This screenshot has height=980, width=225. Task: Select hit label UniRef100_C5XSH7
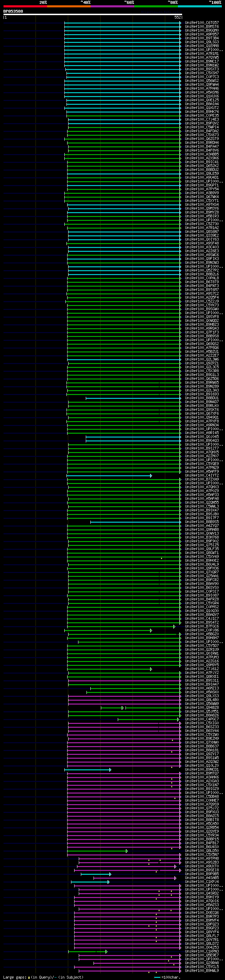(202, 73)
